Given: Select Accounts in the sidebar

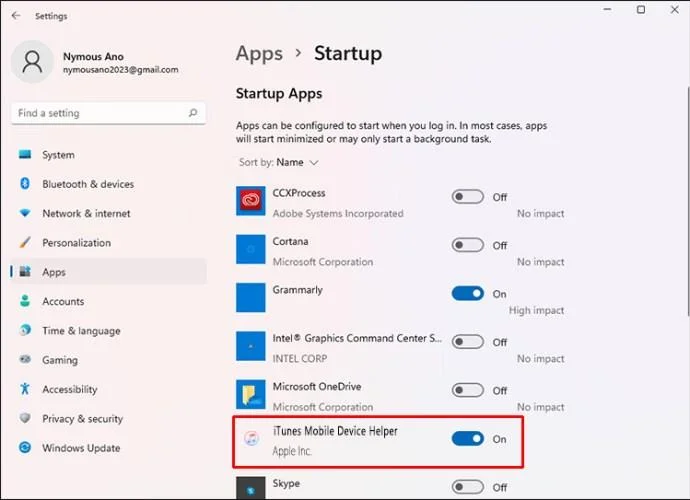Looking at the screenshot, I should click(109, 301).
